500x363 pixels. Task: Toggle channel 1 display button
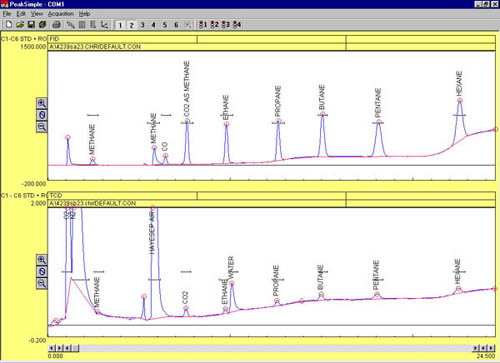pyautogui.click(x=120, y=25)
